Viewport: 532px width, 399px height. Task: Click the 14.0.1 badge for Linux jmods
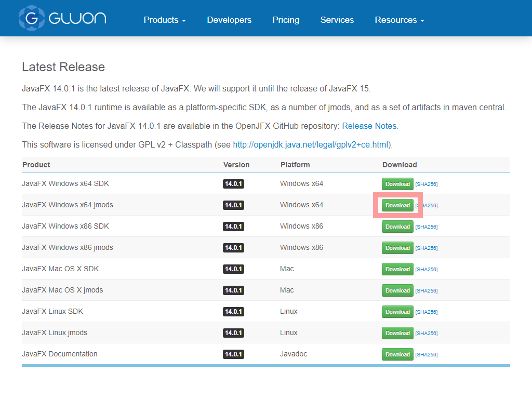point(233,333)
